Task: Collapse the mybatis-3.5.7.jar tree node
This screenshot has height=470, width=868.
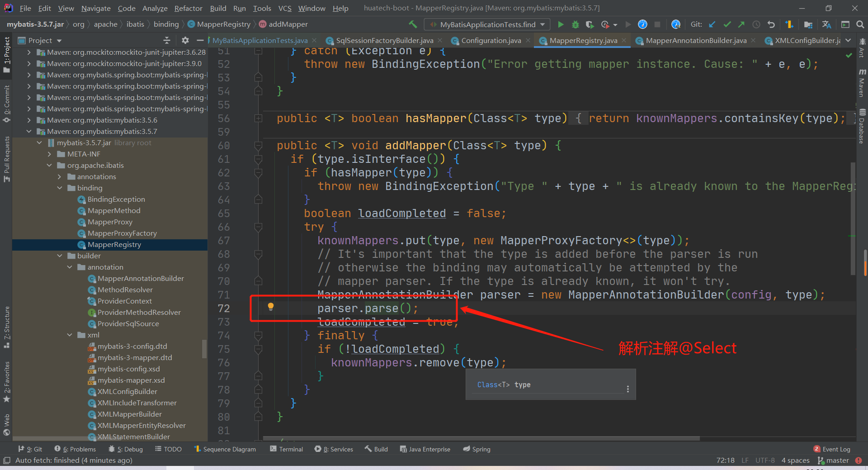Action: point(39,143)
